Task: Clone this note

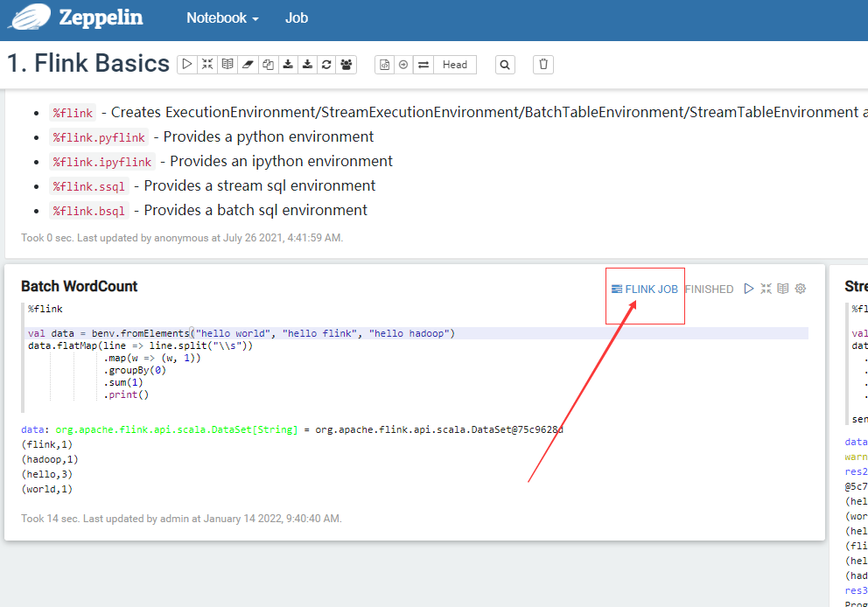Action: coord(268,64)
